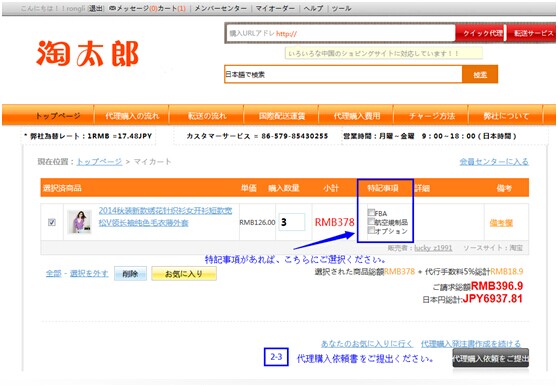Click the billing total RMB396.9
This screenshot has width=558, height=387.
coord(497,286)
